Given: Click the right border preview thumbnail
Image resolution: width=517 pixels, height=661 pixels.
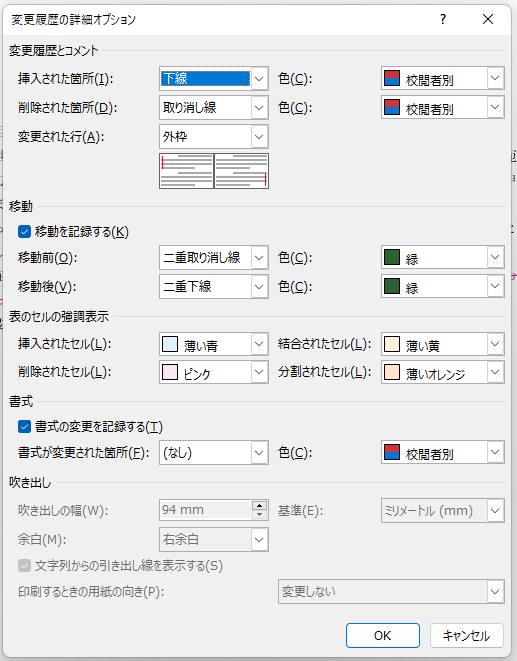Looking at the screenshot, I should 241,171.
